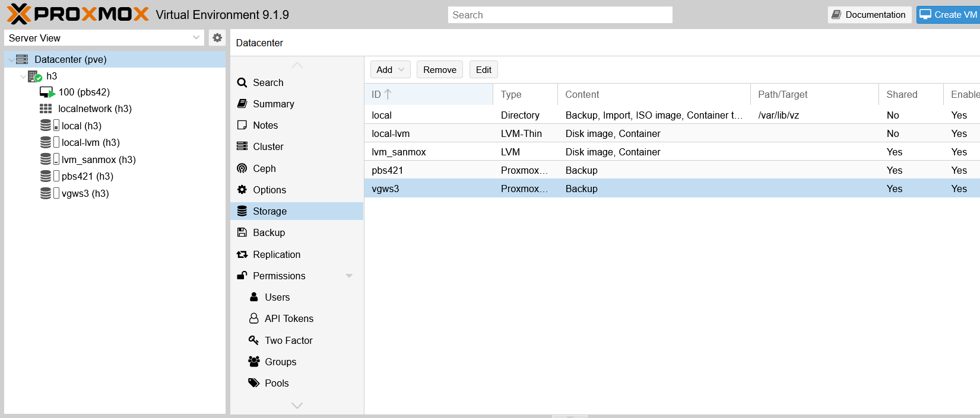The width and height of the screenshot is (980, 418).
Task: Click the Permissions unlock icon
Action: [x=242, y=276]
